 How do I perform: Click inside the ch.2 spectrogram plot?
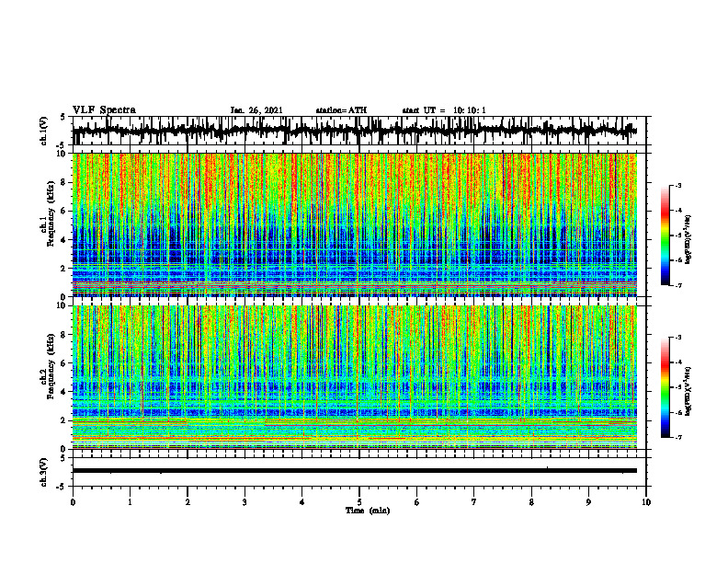tap(355, 377)
